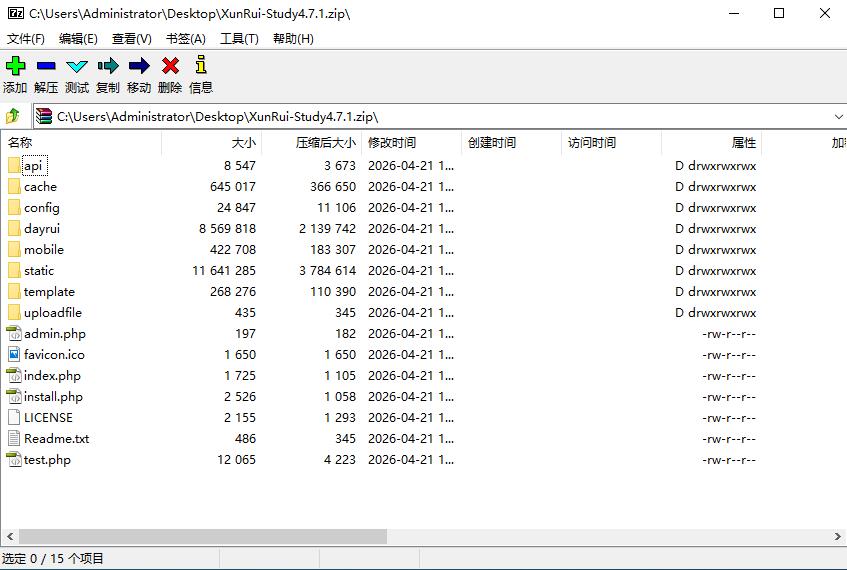Sort by Name (名称) column header
This screenshot has height=570, width=847.
point(81,143)
